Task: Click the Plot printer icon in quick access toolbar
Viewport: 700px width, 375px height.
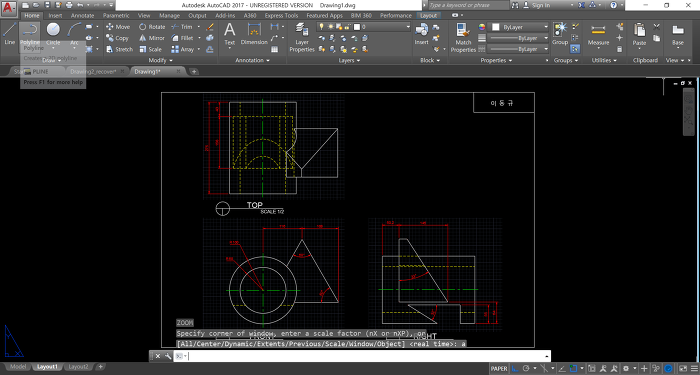Action: (x=69, y=5)
